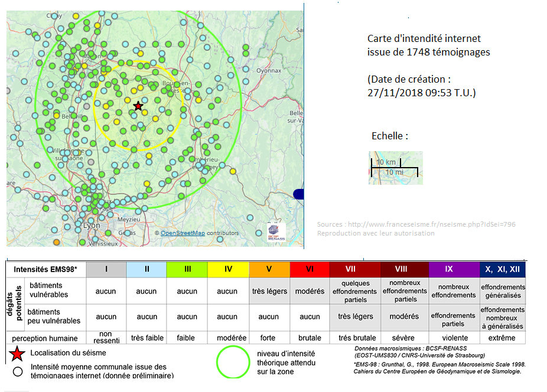547x392 pixels.
Task: Click the white circle legend symbol for Intensité moyenne communale
Action: 18,372
